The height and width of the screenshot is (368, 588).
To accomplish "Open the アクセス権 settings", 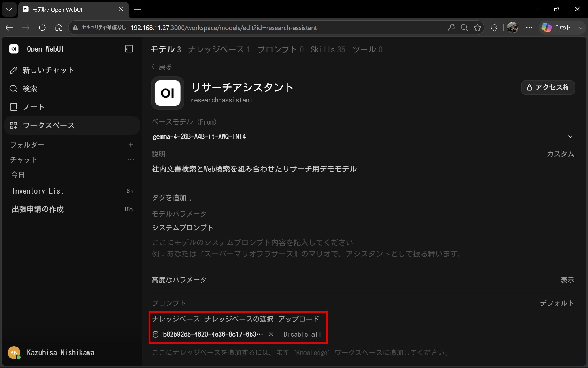I will 548,87.
